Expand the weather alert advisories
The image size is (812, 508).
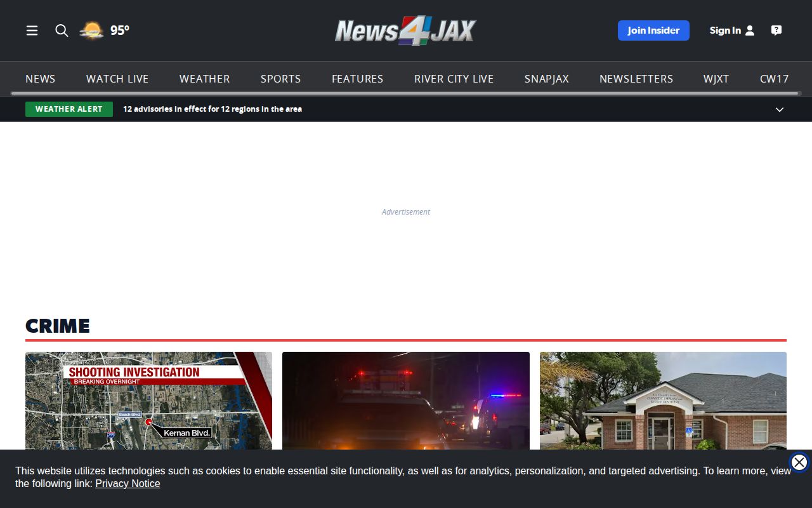pyautogui.click(x=780, y=109)
